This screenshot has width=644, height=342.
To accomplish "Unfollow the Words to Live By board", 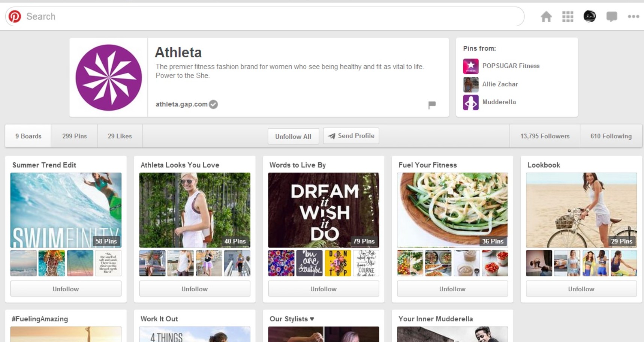I will 323,289.
